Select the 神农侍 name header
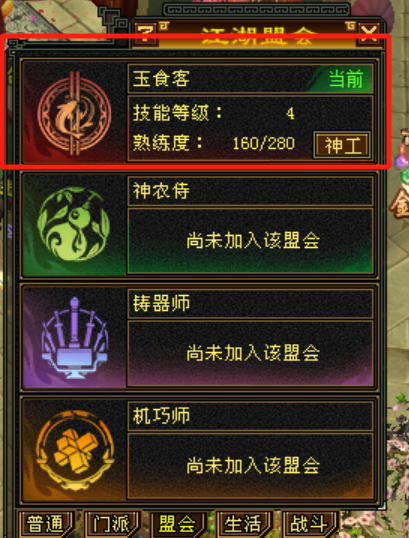409x538 pixels. (x=250, y=191)
